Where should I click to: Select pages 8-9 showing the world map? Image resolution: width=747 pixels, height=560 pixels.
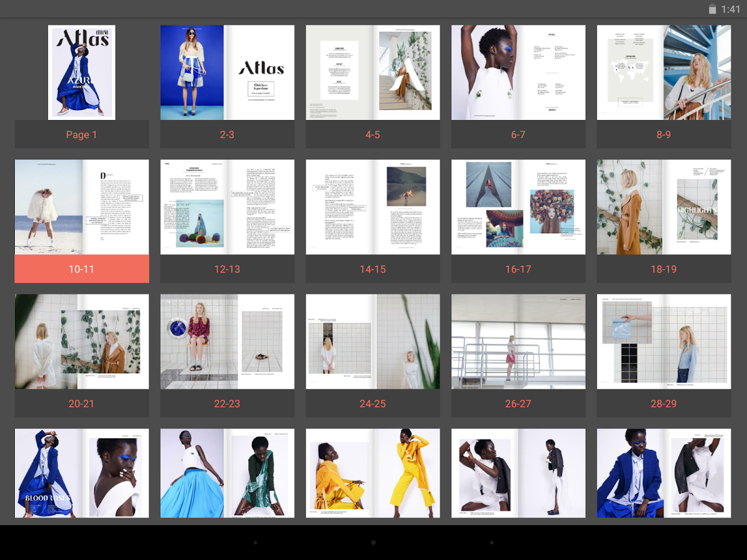(x=663, y=72)
